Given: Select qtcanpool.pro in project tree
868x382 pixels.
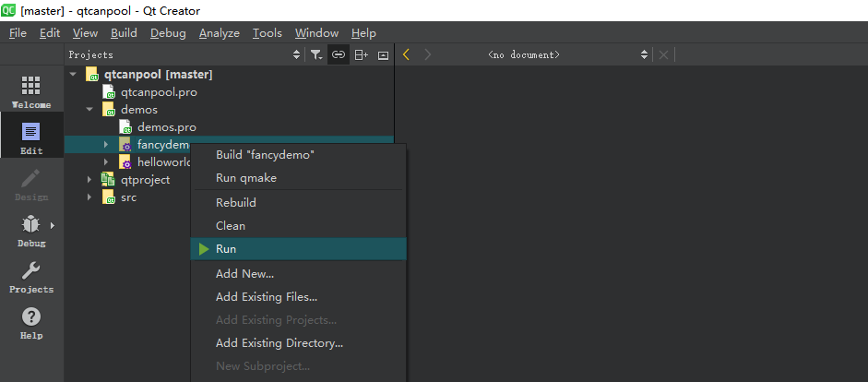Looking at the screenshot, I should 159,92.
